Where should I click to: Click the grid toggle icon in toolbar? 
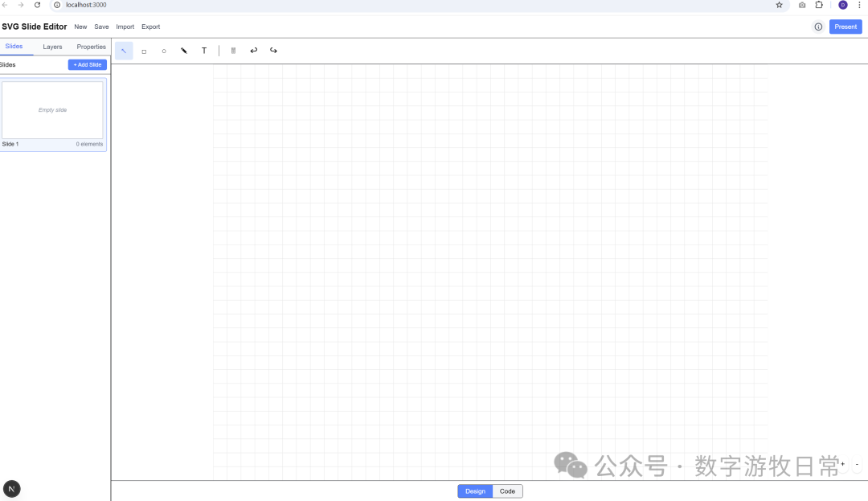click(x=233, y=51)
